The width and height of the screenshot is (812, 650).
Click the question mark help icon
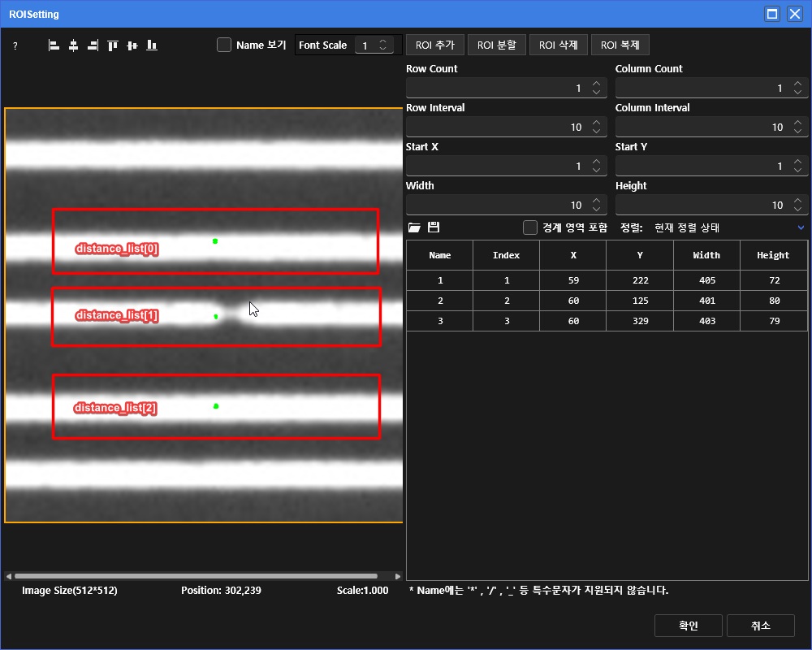coord(15,46)
